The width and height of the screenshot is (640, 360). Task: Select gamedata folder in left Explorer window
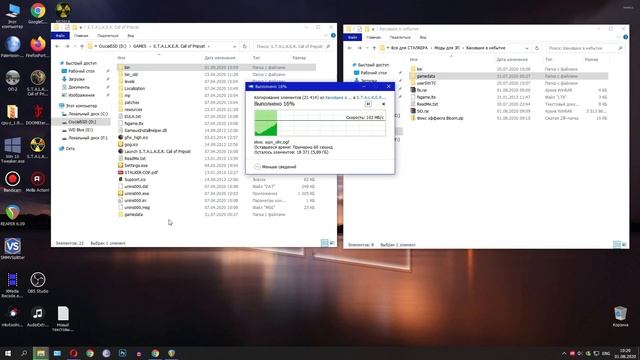pos(133,214)
